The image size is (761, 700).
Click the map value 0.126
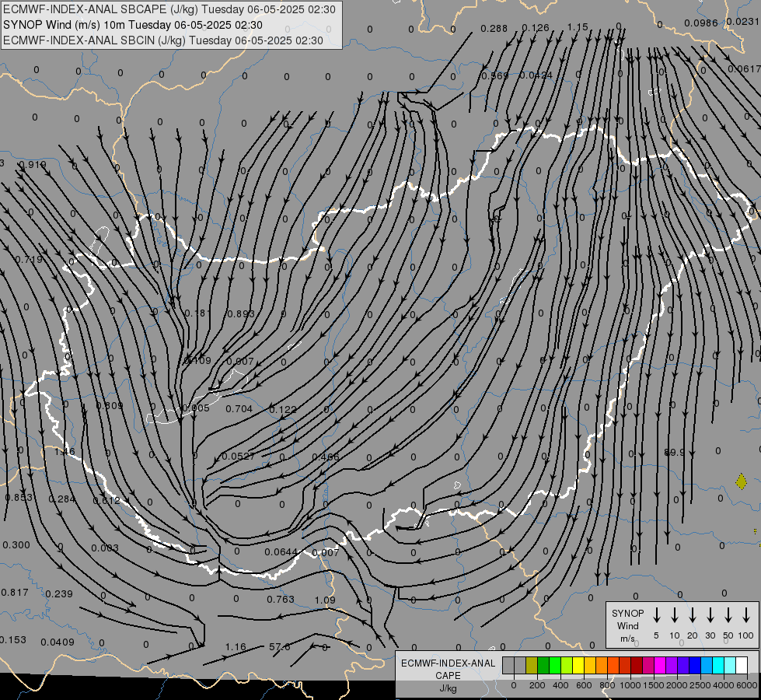(x=536, y=28)
